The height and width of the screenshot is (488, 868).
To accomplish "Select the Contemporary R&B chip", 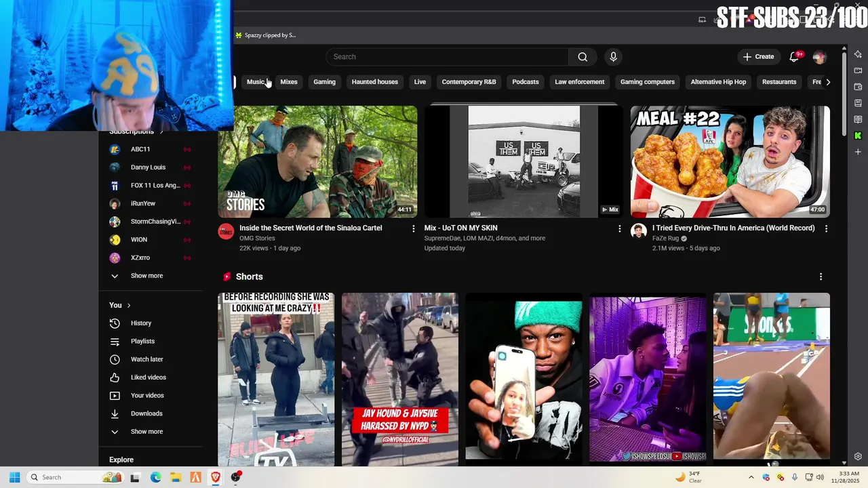I will pyautogui.click(x=469, y=82).
